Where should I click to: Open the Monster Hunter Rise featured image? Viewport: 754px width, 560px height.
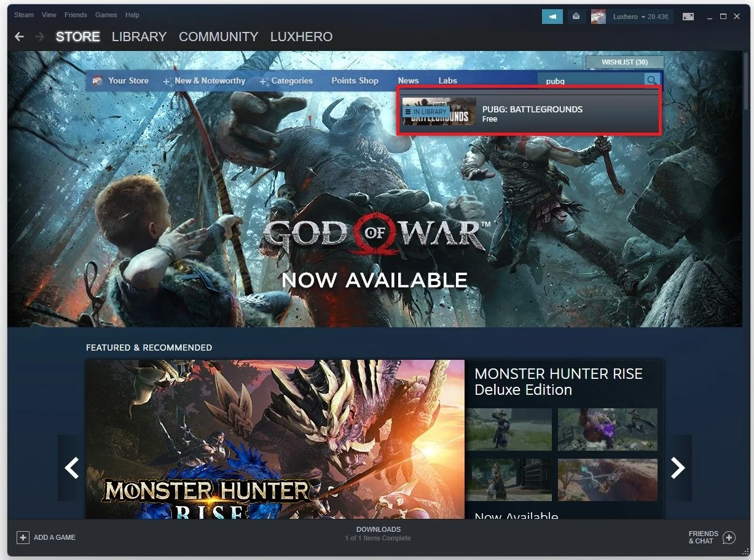pyautogui.click(x=275, y=439)
